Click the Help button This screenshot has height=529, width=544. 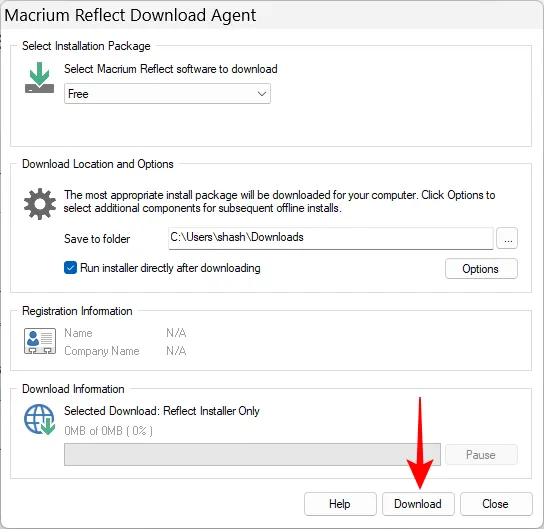click(x=340, y=504)
